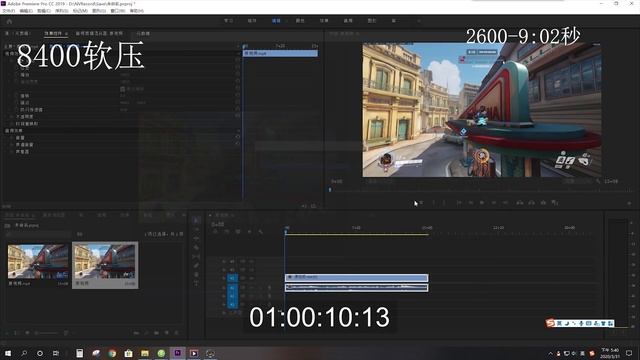Click the Extract button in Program monitor
The width and height of the screenshot is (640, 360).
[x=531, y=202]
